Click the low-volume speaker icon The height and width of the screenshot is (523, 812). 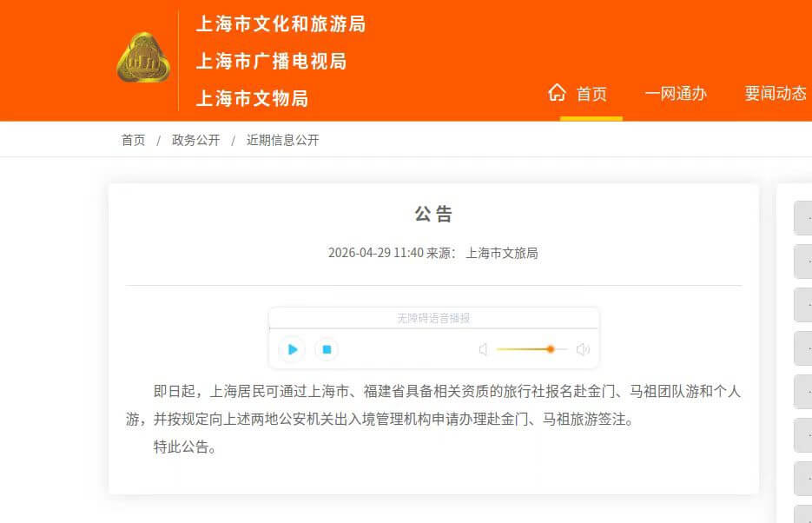coord(483,349)
